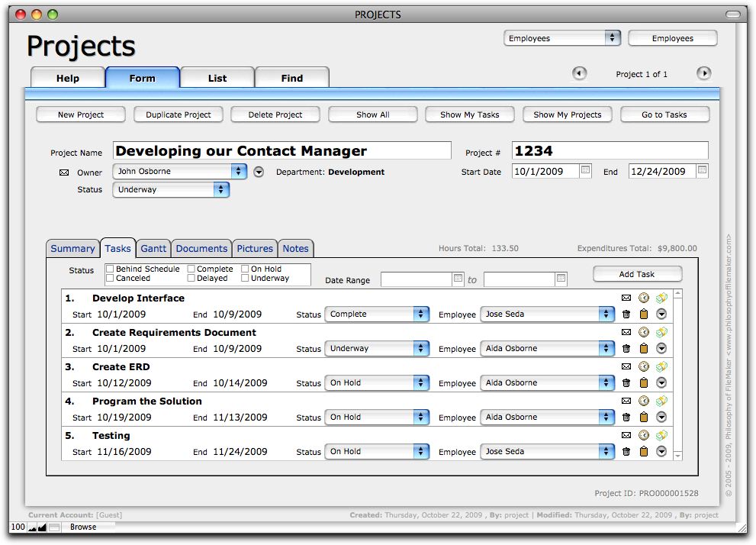Image resolution: width=756 pixels, height=545 pixels.
Task: Trash the Testing task
Action: tap(626, 451)
